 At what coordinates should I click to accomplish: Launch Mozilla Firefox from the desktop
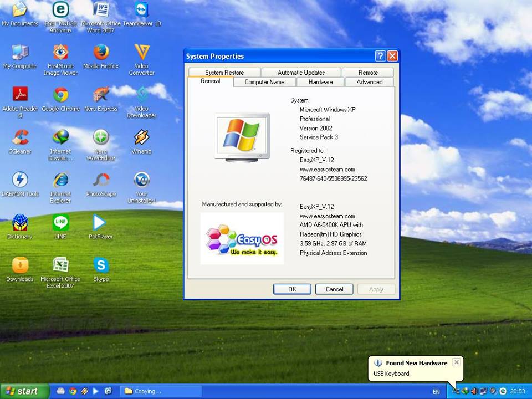[x=101, y=57]
